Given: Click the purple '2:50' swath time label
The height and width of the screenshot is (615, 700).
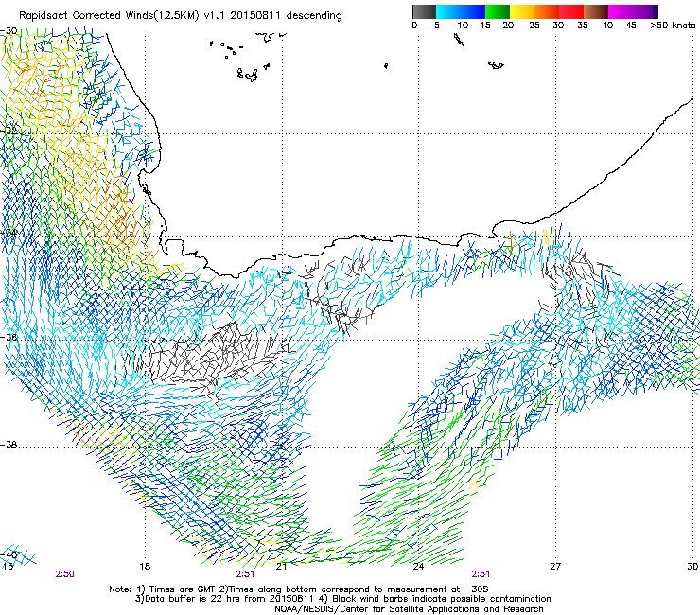Looking at the screenshot, I should 64,574.
